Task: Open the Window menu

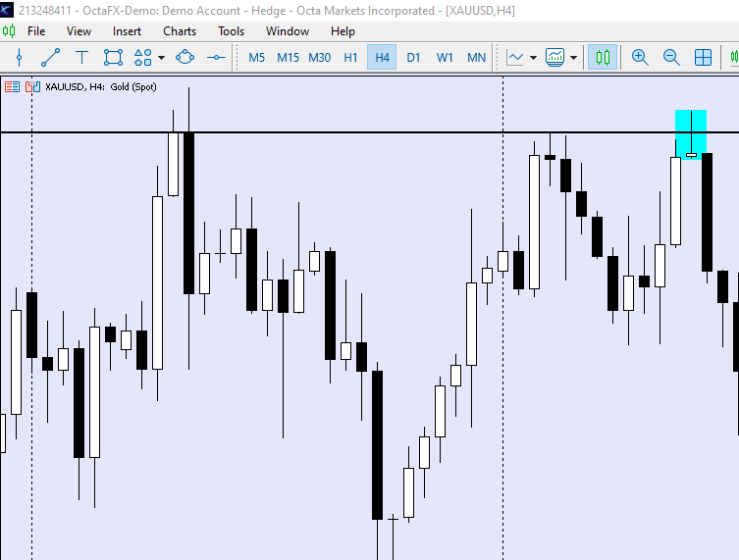Action: pos(288,31)
